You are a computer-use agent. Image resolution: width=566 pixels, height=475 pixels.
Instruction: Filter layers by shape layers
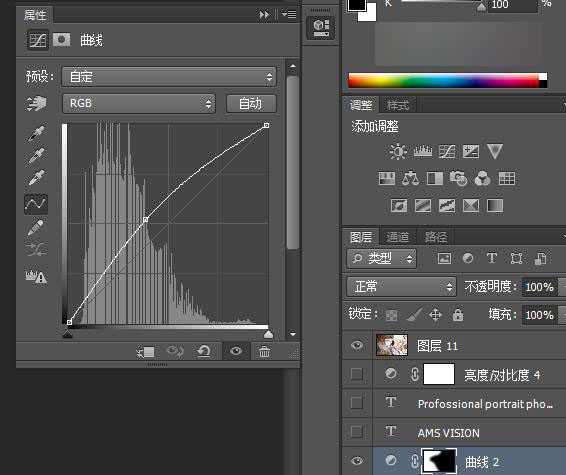(516, 258)
